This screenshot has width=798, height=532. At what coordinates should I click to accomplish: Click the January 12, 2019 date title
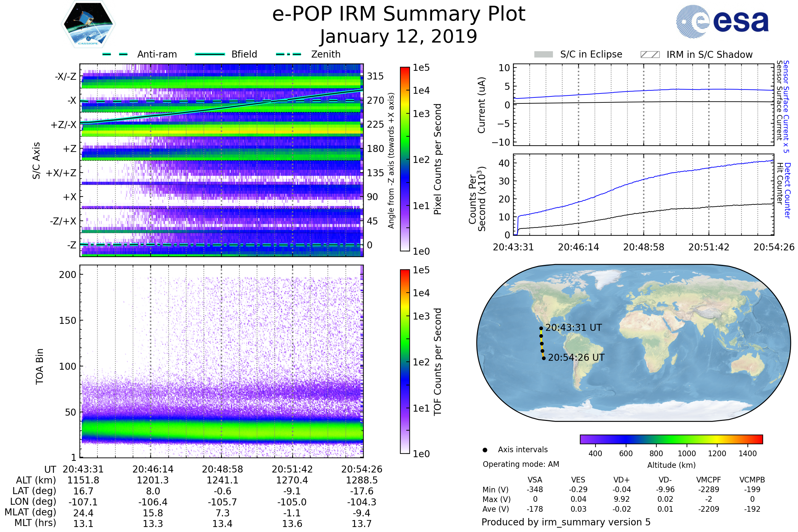(x=398, y=37)
